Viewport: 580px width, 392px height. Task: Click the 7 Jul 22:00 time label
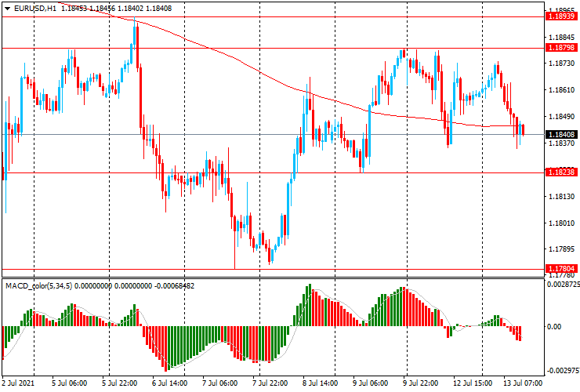click(x=270, y=383)
